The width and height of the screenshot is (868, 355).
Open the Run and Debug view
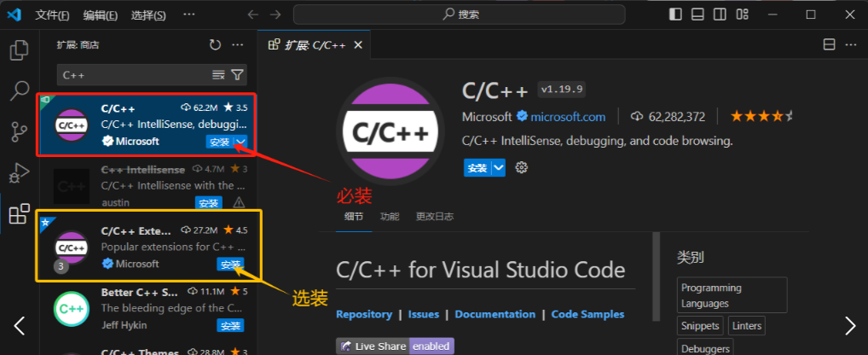point(20,172)
